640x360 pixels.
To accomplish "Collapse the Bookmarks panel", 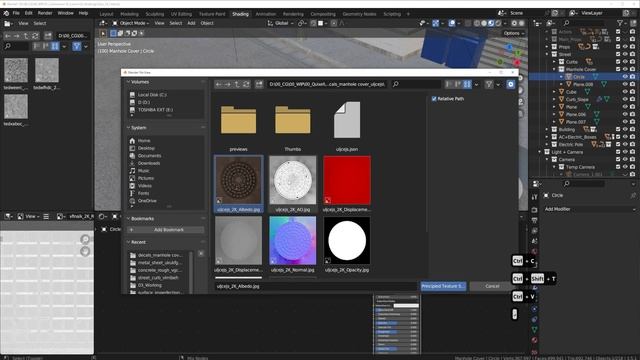I will (128, 219).
